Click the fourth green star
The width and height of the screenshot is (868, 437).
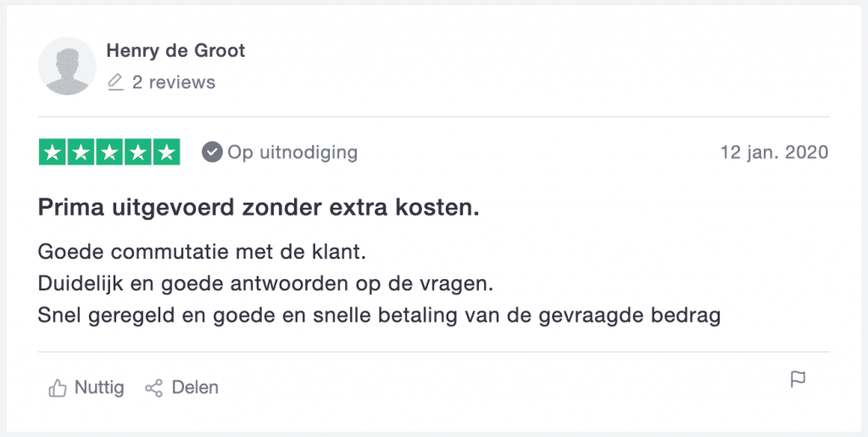(138, 153)
